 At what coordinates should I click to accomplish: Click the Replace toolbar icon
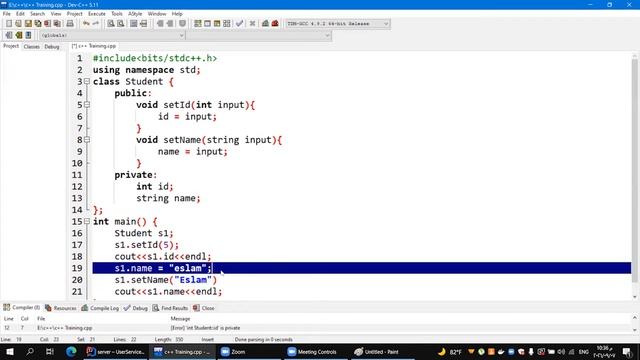pyautogui.click(x=121, y=24)
